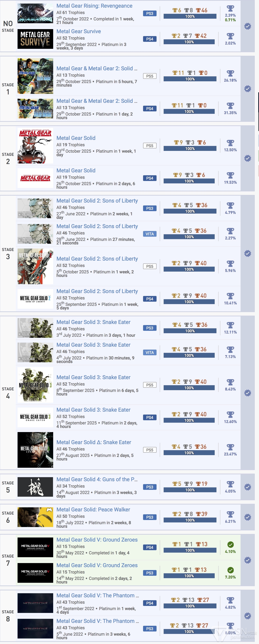Click green completion checkmark for Ground Zeroes PS3
This screenshot has width=259, height=644.
[x=230, y=570]
